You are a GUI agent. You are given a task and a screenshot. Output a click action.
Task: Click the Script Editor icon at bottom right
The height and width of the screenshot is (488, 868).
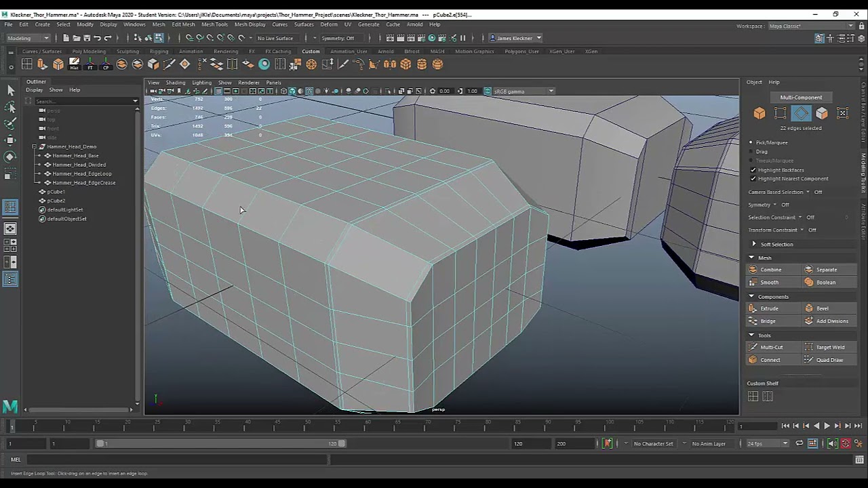click(859, 460)
